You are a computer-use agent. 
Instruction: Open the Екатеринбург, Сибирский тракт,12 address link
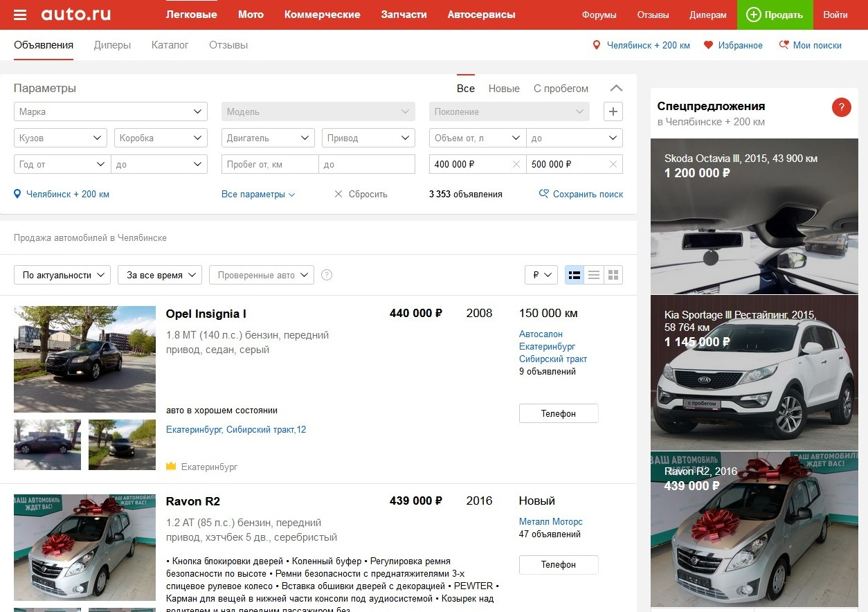(236, 430)
